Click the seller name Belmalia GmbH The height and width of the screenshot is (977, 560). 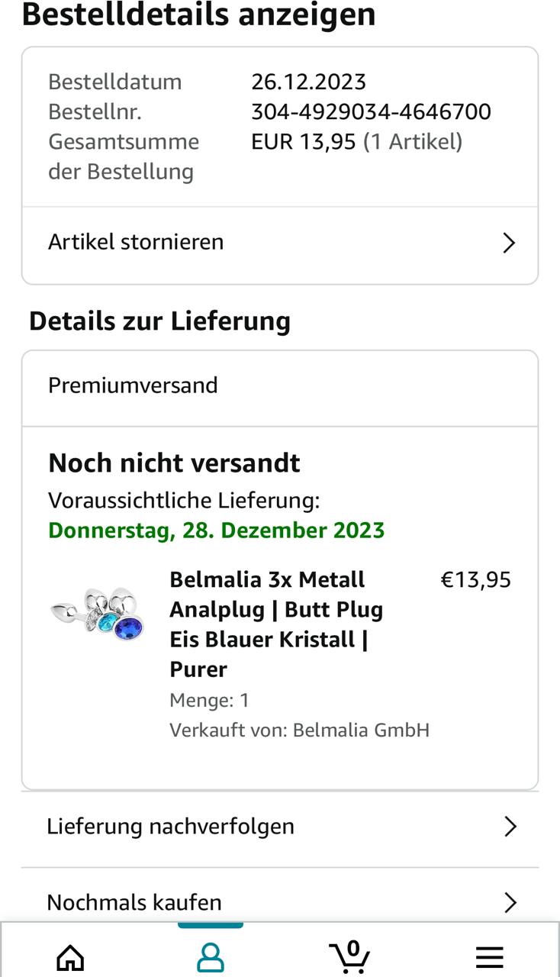click(361, 730)
